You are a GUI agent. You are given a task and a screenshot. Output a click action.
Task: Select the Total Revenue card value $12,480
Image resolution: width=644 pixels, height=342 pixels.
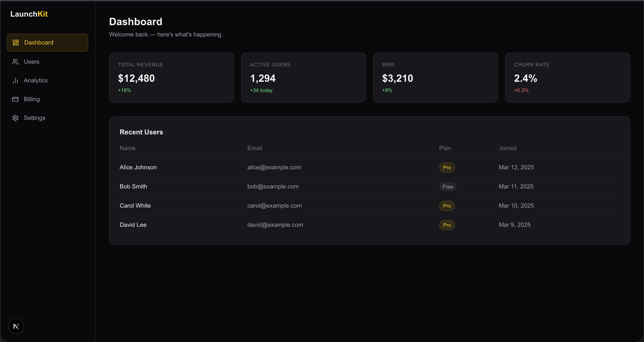coord(137,78)
